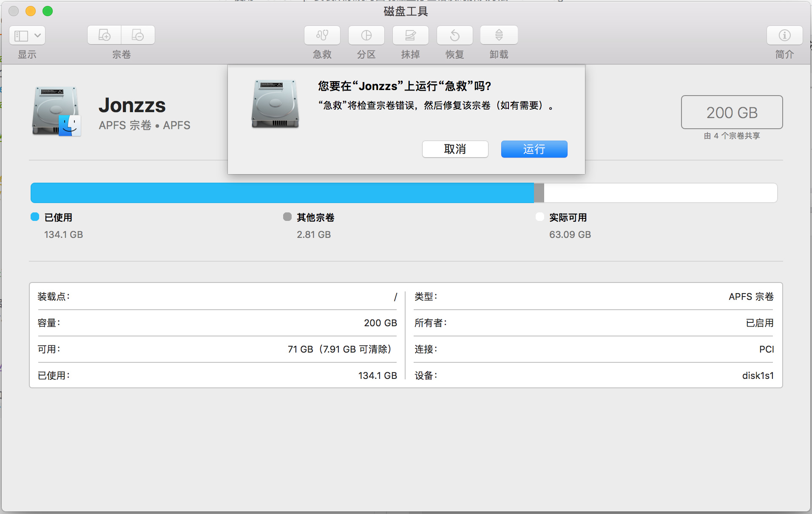Click the Erase (抹掉) toolbar icon
Image resolution: width=812 pixels, height=514 pixels.
pos(410,35)
